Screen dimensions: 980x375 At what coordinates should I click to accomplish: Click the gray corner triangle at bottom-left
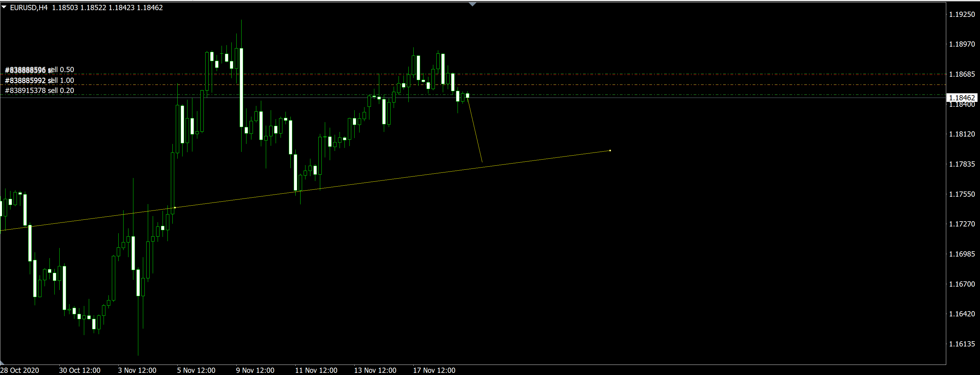click(x=2, y=362)
